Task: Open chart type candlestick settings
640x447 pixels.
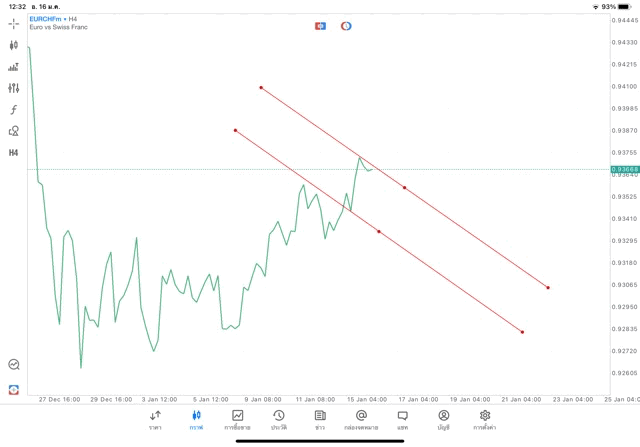Action: [14, 45]
